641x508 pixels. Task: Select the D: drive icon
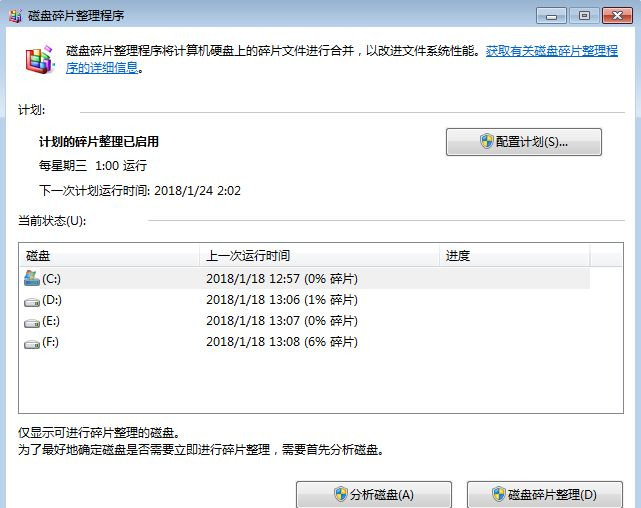pyautogui.click(x=32, y=302)
